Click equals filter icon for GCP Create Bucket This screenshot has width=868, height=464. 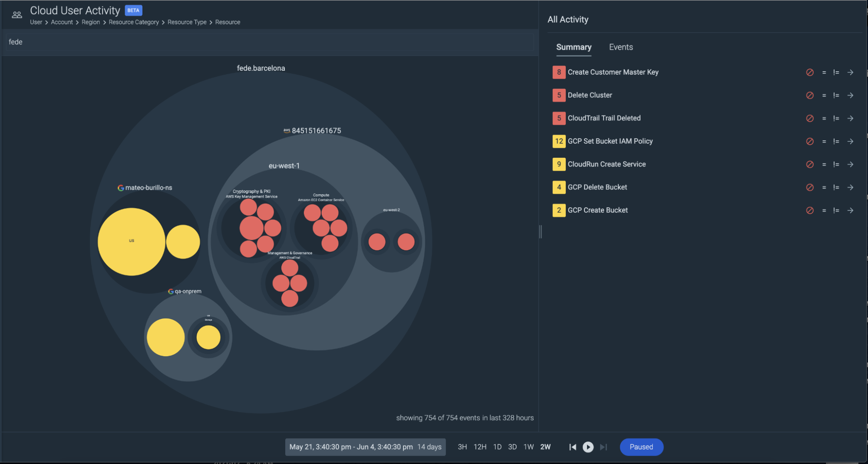[824, 211]
